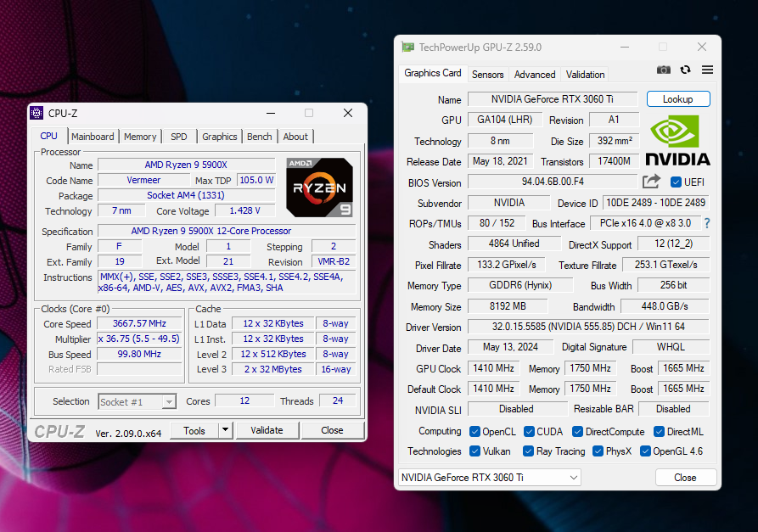Viewport: 758px width, 532px height.
Task: Switch to the Mainboard tab
Action: [x=93, y=137]
